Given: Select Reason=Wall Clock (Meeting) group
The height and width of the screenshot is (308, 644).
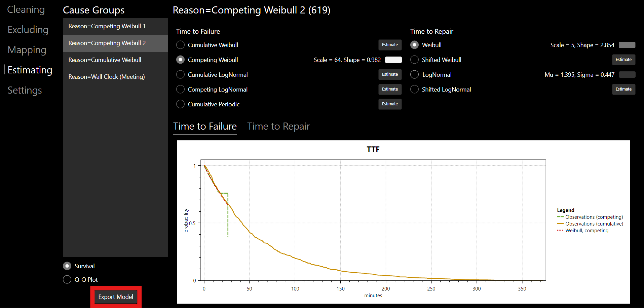Looking at the screenshot, I should (107, 77).
